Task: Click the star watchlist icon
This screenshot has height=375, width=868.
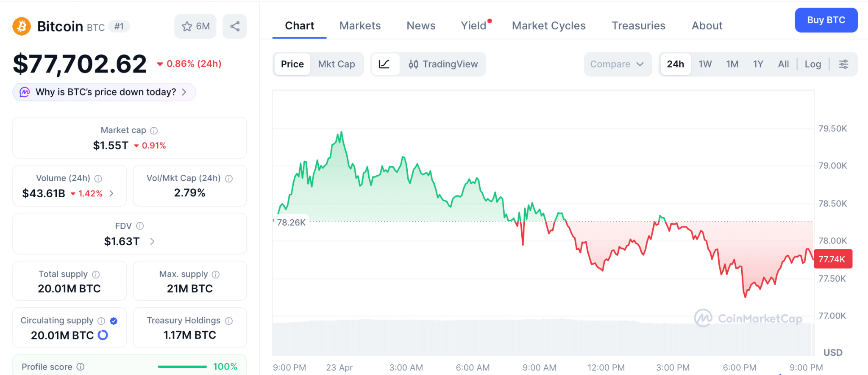Action: pos(187,27)
